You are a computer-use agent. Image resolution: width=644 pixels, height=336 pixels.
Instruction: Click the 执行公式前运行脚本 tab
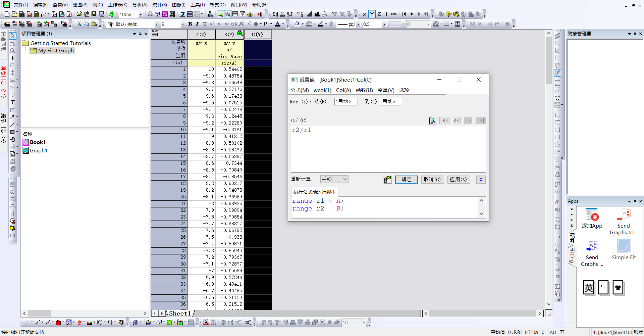tap(315, 192)
